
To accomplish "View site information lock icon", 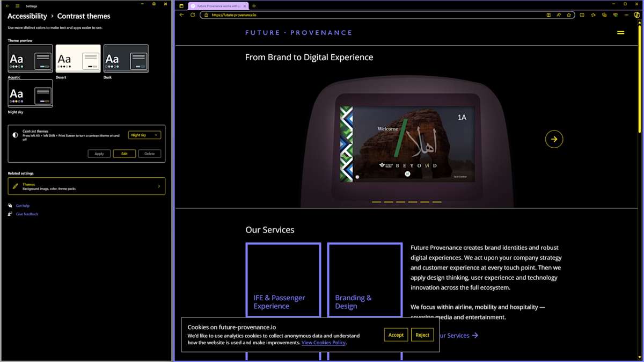I will tap(206, 15).
